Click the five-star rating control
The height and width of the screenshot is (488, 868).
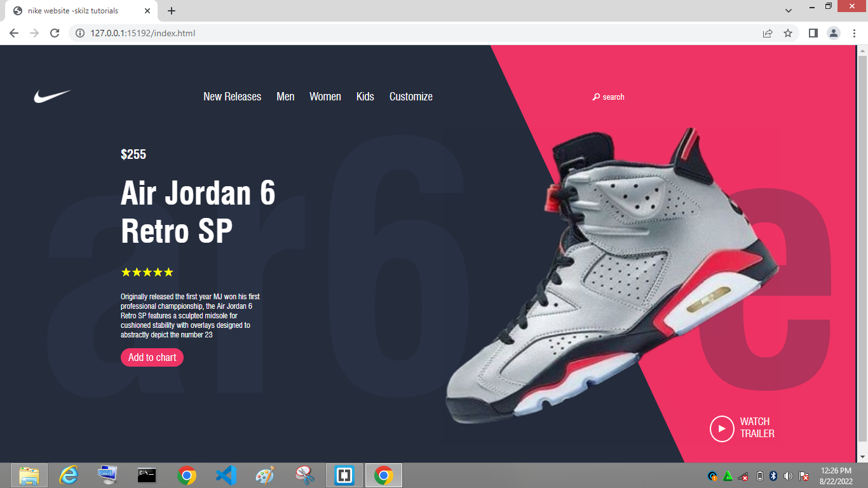point(146,272)
